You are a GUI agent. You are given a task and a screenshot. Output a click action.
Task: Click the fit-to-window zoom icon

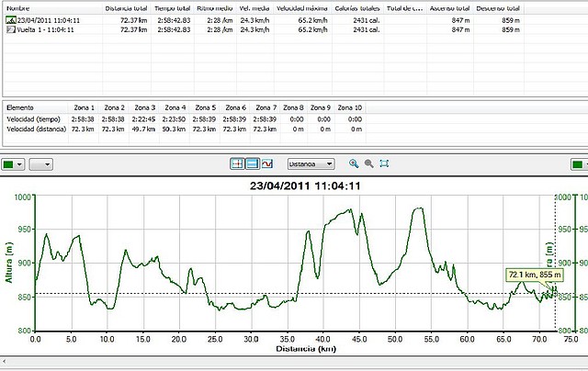tap(384, 163)
